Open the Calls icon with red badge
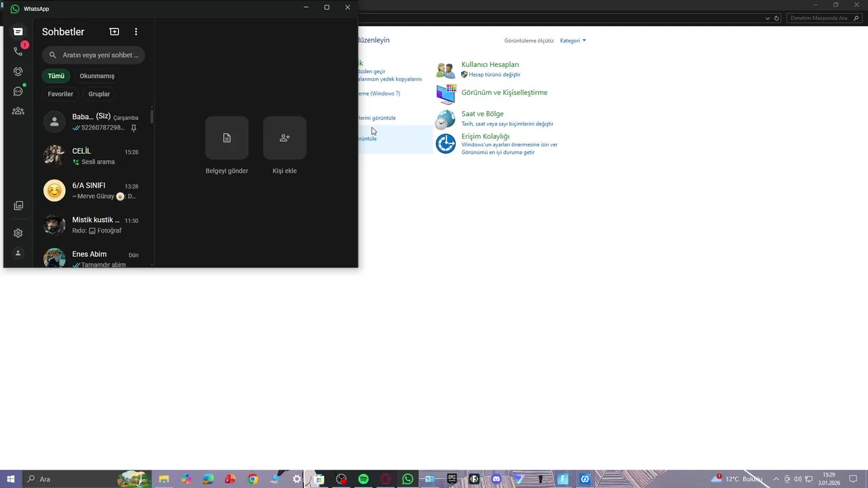Viewport: 868px width, 488px height. coord(18,52)
